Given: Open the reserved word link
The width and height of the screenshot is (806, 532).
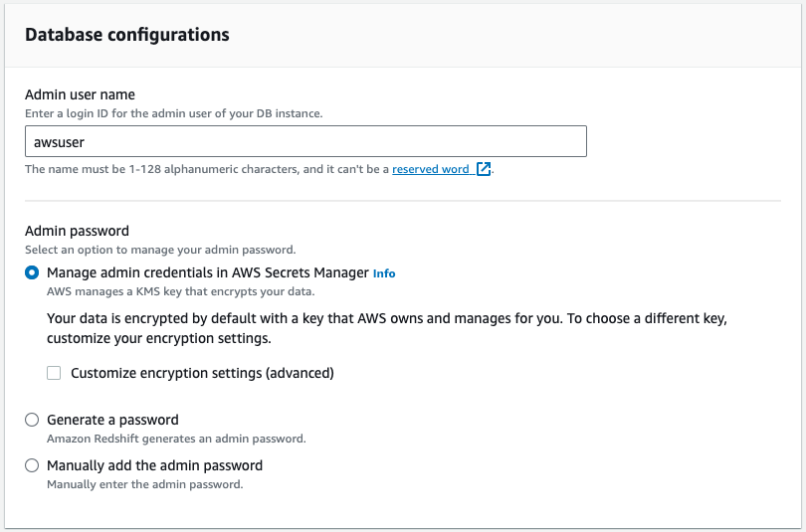Looking at the screenshot, I should (x=430, y=169).
